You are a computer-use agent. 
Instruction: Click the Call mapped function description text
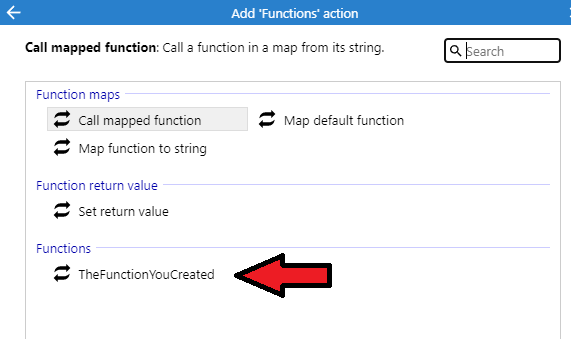point(205,48)
